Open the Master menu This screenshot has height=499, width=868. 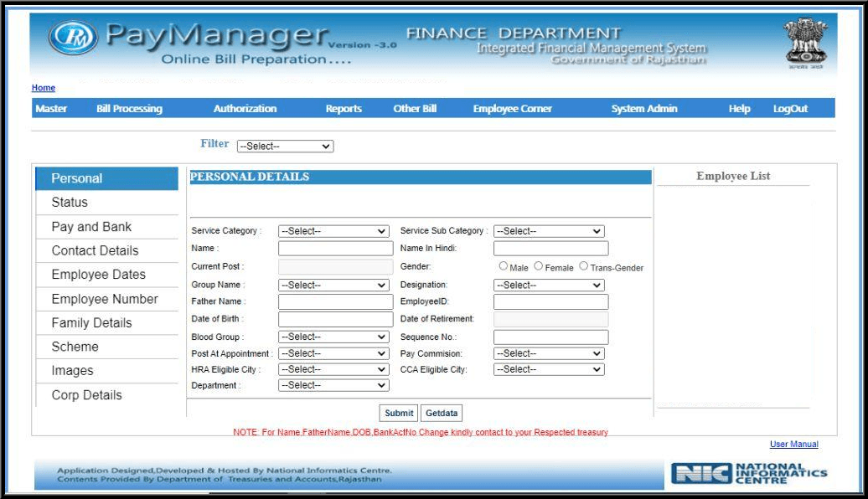51,109
